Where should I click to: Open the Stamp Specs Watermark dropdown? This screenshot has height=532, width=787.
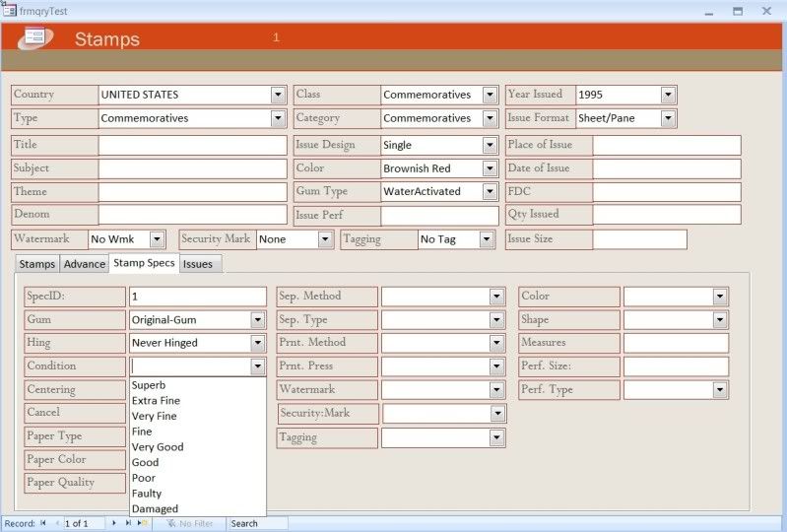point(496,389)
